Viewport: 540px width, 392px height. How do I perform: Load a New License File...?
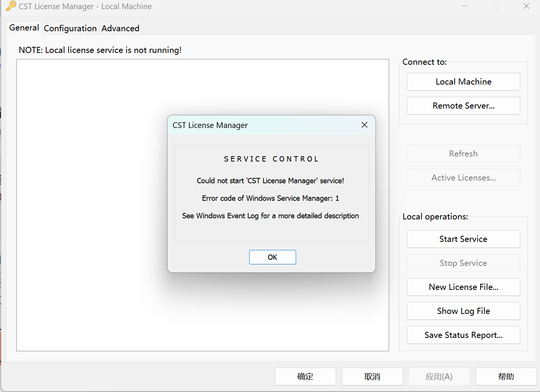click(463, 287)
